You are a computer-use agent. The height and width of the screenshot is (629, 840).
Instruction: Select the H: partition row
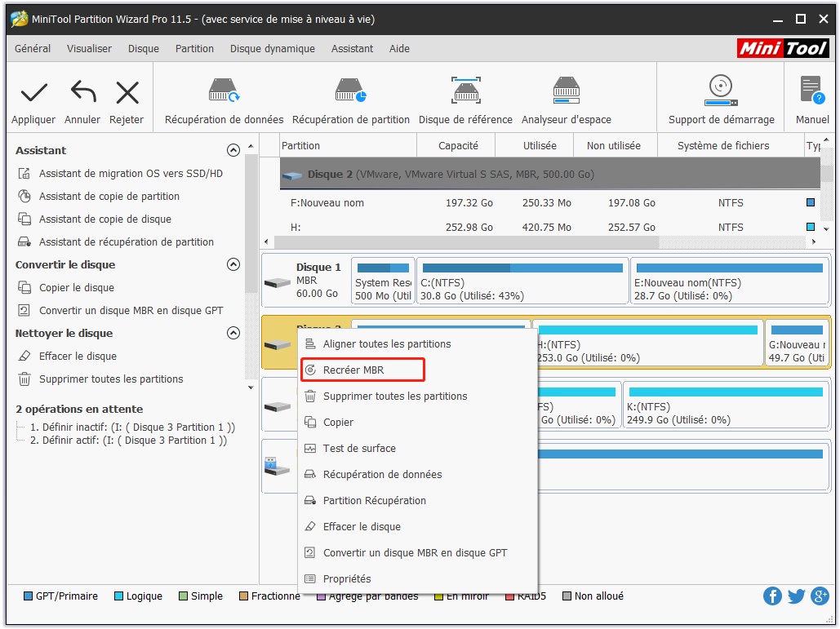click(x=549, y=228)
